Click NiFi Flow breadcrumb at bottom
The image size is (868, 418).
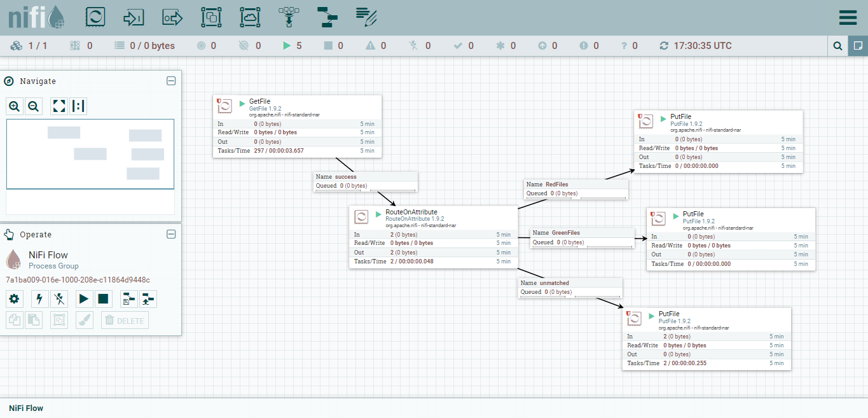click(26, 408)
